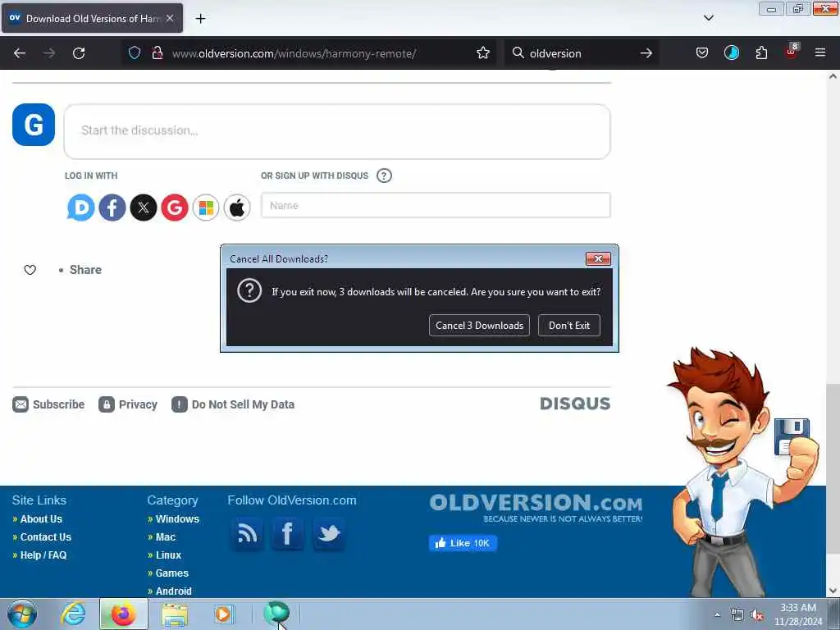Image resolution: width=840 pixels, height=630 pixels.
Task: Open Windows Media Player taskbar icon
Action: click(x=223, y=614)
